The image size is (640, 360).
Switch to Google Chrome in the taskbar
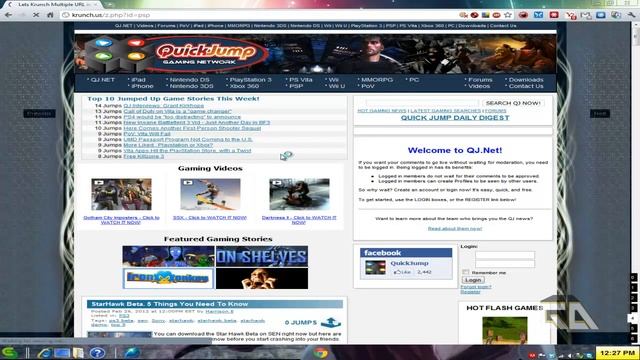coord(321,353)
